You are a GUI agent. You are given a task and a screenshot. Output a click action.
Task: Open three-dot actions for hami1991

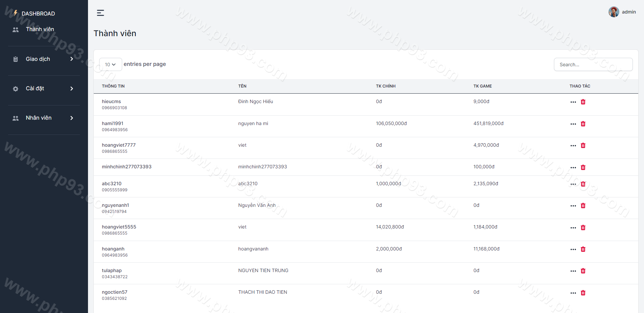(x=573, y=124)
